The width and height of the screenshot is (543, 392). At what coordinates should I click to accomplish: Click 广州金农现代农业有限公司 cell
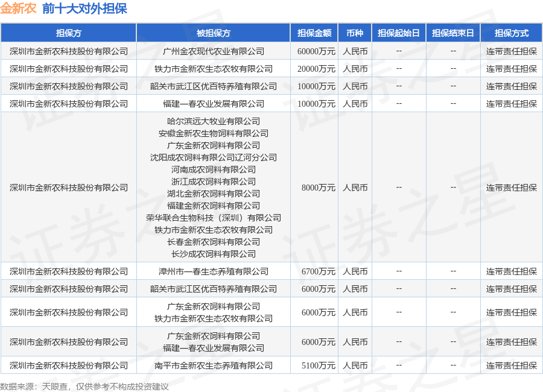click(214, 51)
